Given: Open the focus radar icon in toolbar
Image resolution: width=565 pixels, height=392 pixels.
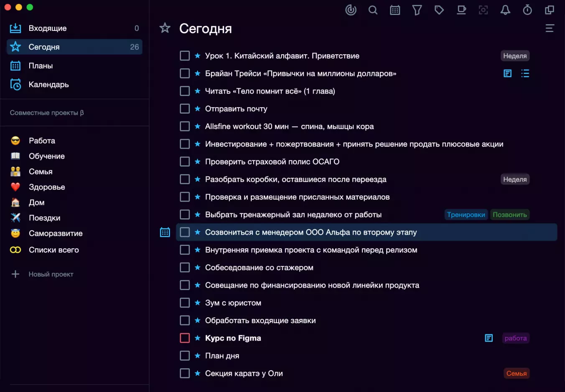Looking at the screenshot, I should click(351, 10).
